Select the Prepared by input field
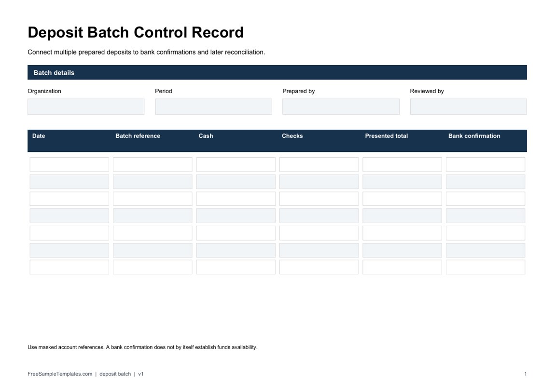 pyautogui.click(x=341, y=107)
